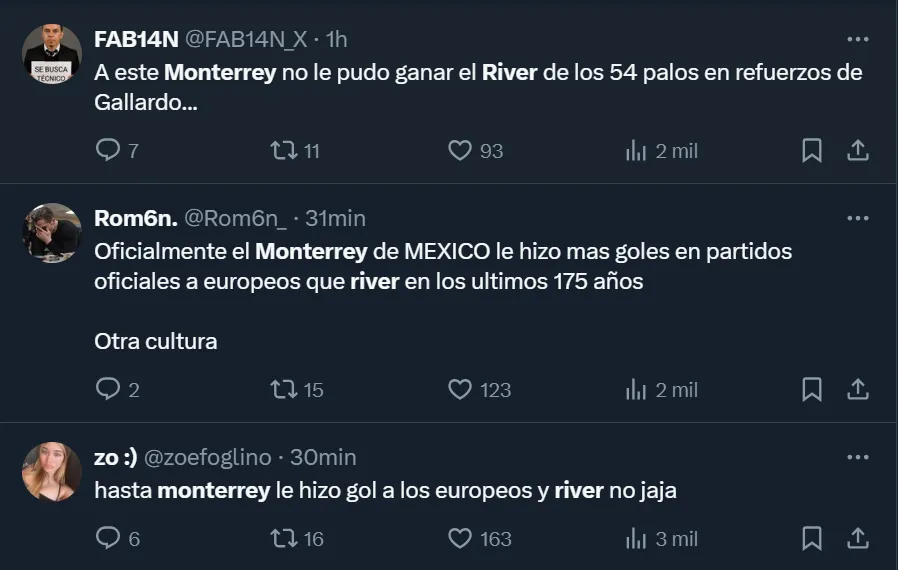Reply to FAB14N's tweet about Monterrey
898x570 pixels.
coord(108,151)
